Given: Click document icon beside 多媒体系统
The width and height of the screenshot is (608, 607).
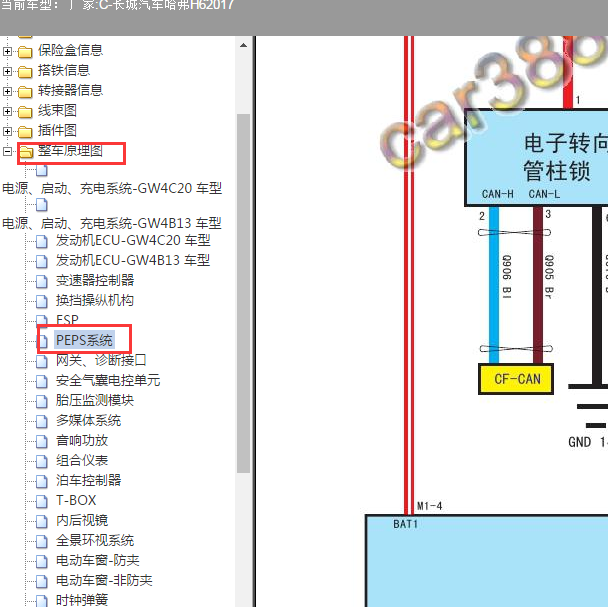Looking at the screenshot, I should tap(42, 422).
